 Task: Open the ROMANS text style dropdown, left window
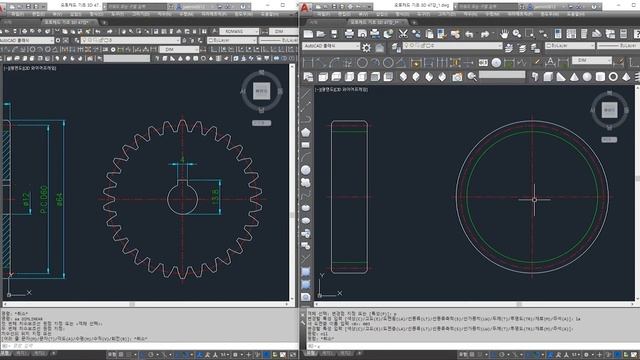click(239, 31)
